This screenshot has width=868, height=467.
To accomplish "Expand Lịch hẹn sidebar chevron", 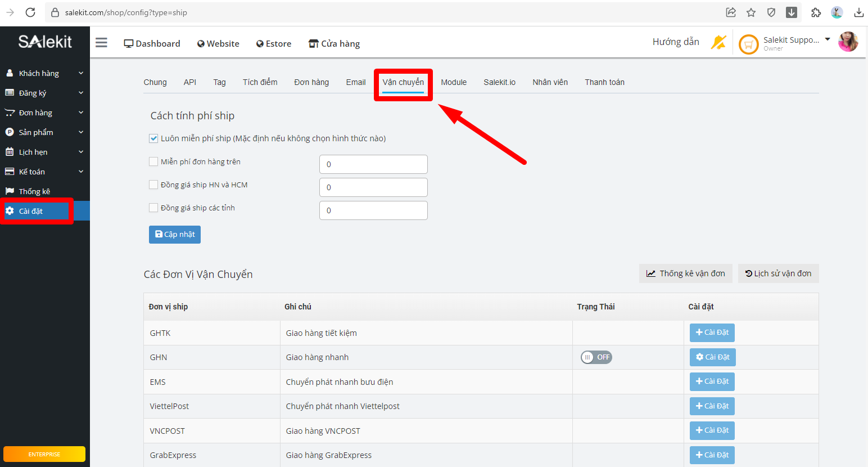I will [81, 152].
